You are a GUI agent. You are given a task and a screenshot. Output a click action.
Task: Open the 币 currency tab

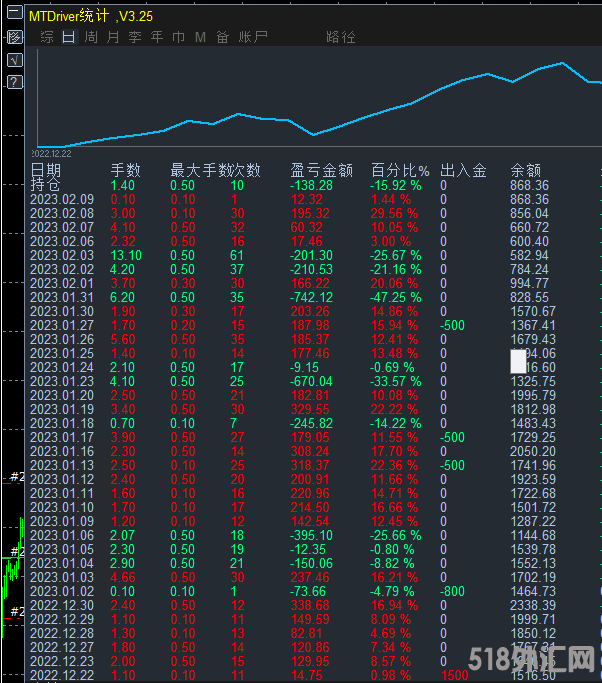tap(178, 38)
